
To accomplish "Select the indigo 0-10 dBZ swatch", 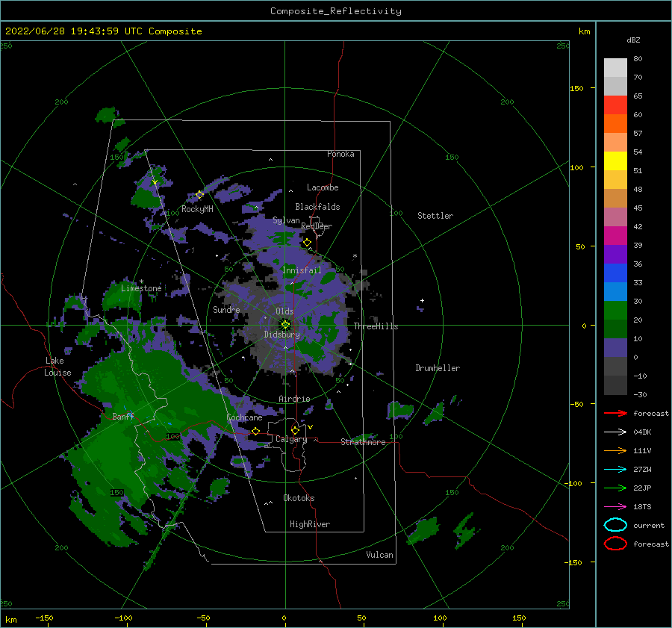I will pyautogui.click(x=615, y=348).
